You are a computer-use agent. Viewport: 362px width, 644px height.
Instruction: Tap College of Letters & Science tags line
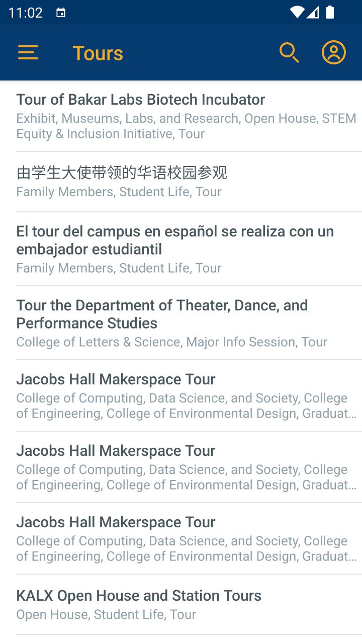coord(171,342)
